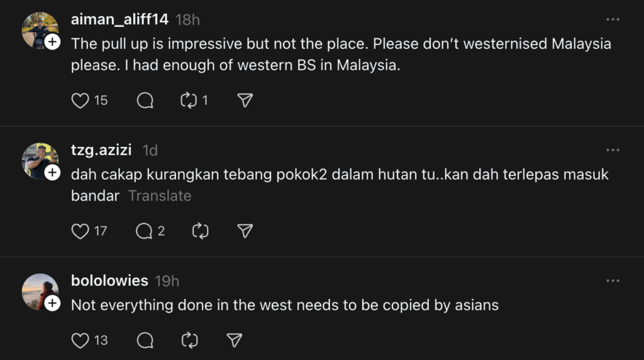Repost aiman_aliff14's comment
Screen dimensions: 644x360
click(189, 101)
